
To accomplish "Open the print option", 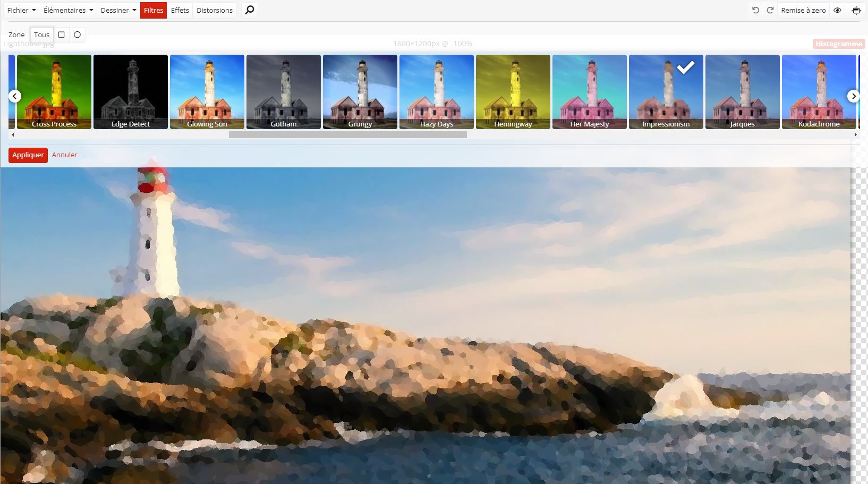I will point(856,10).
